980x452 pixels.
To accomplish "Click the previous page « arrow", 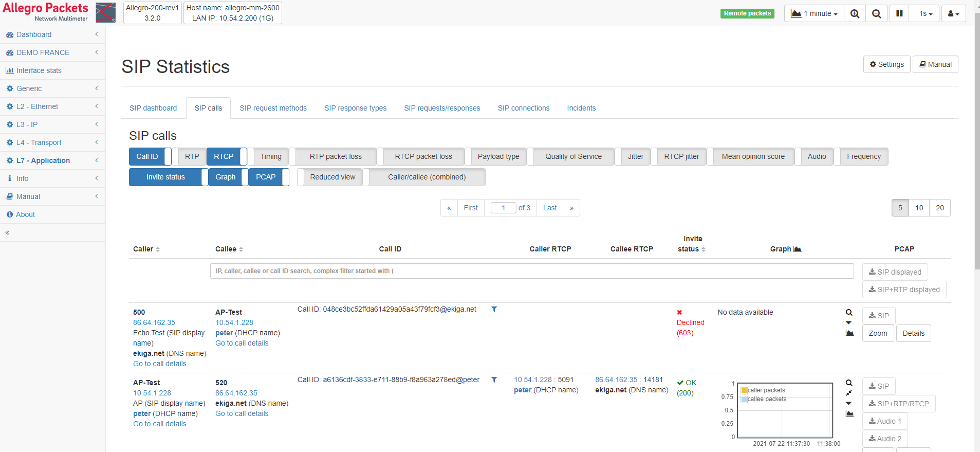I will (x=449, y=208).
